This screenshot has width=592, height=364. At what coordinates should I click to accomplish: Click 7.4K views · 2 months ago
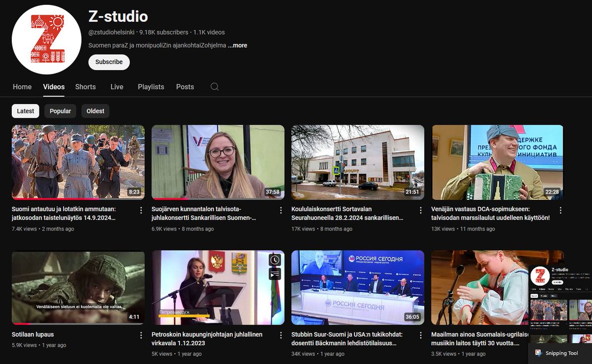pos(43,229)
